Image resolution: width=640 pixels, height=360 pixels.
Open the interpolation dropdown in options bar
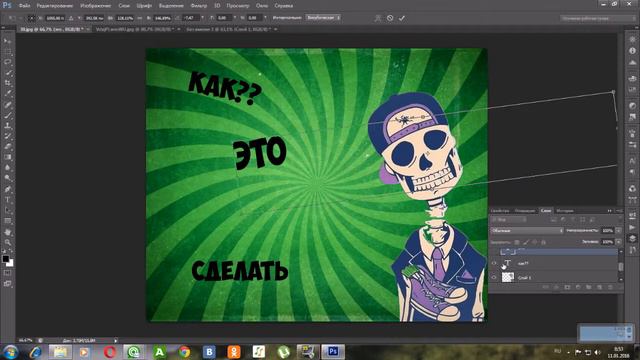(323, 18)
